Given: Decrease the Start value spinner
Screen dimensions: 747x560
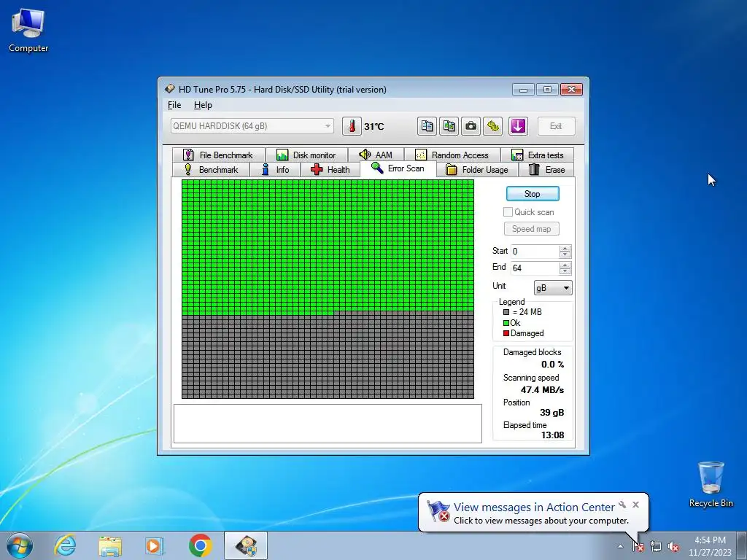Looking at the screenshot, I should click(565, 254).
